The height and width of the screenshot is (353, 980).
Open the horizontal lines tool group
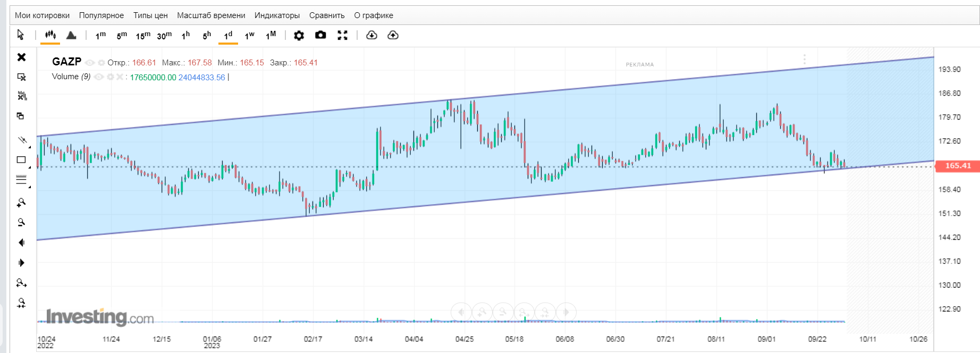pyautogui.click(x=22, y=180)
